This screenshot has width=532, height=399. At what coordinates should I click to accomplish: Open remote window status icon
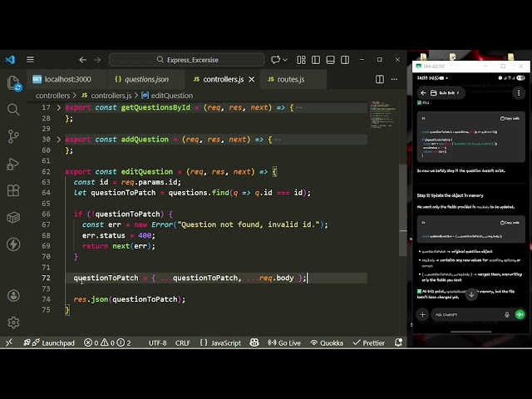pos(9,342)
